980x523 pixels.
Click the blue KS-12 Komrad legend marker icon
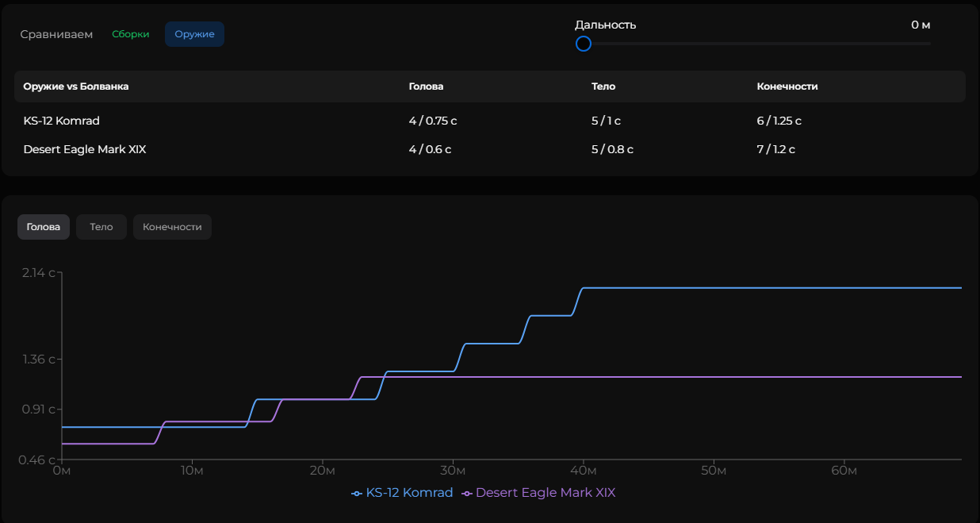pyautogui.click(x=357, y=494)
